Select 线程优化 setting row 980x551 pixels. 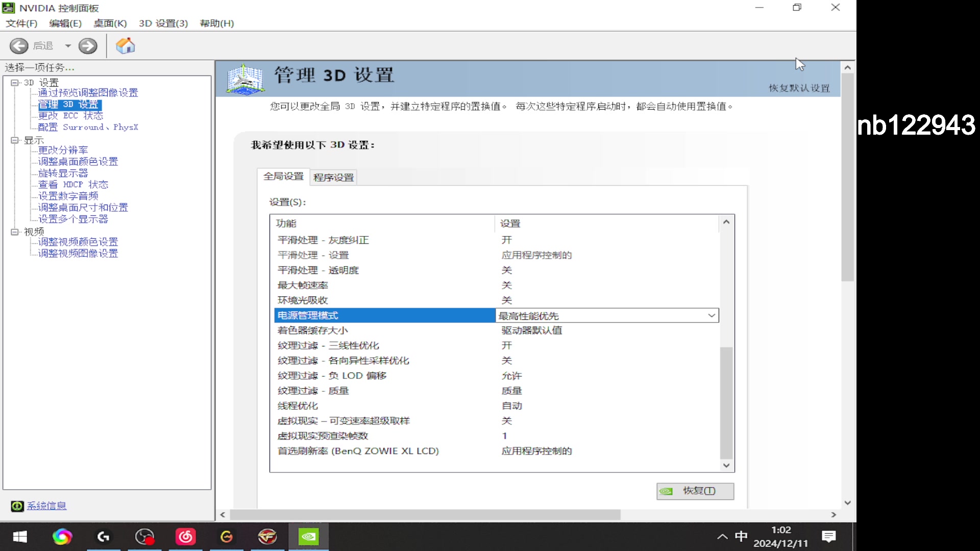(496, 406)
